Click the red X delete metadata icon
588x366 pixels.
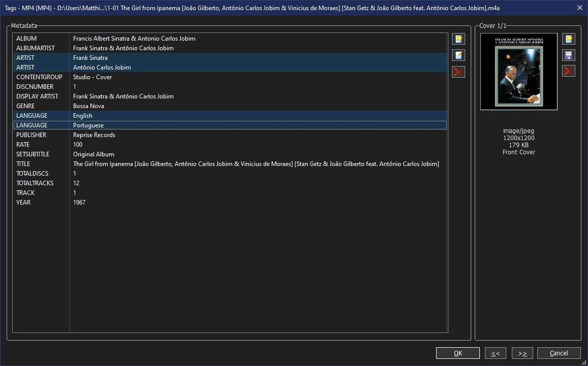coord(458,72)
